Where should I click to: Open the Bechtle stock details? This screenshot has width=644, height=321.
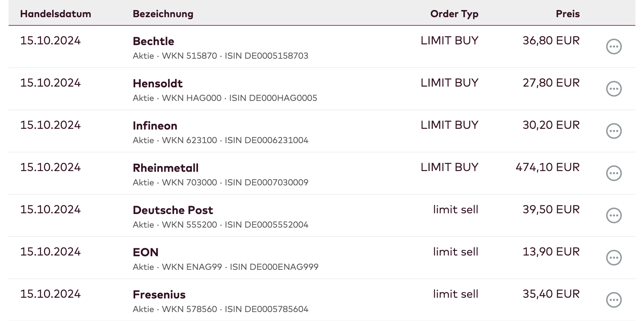[153, 41]
